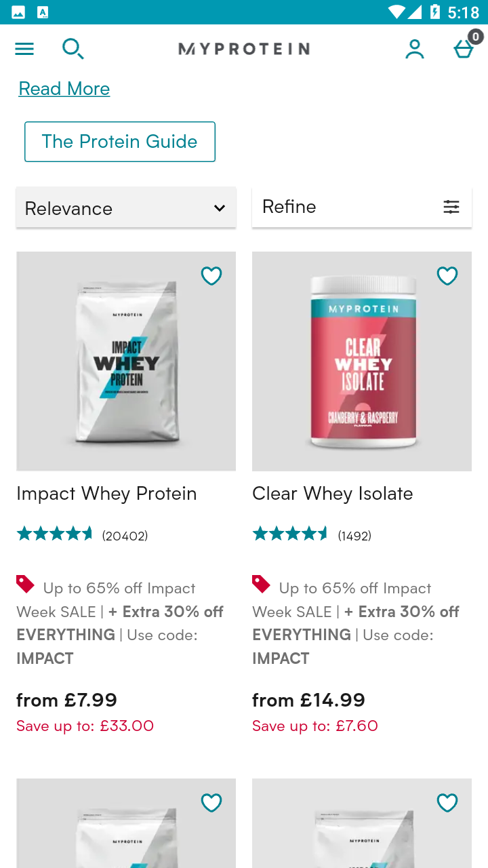Open the hamburger navigation menu
This screenshot has height=868, width=488.
click(24, 49)
